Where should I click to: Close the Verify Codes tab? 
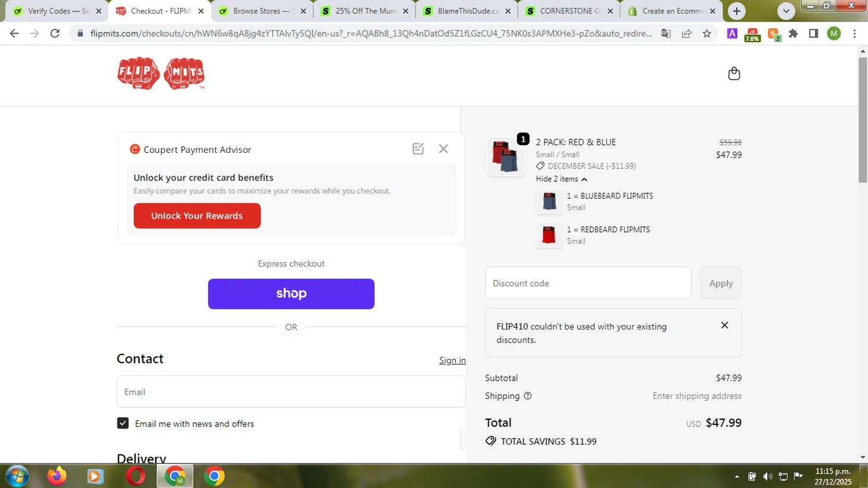pyautogui.click(x=98, y=11)
